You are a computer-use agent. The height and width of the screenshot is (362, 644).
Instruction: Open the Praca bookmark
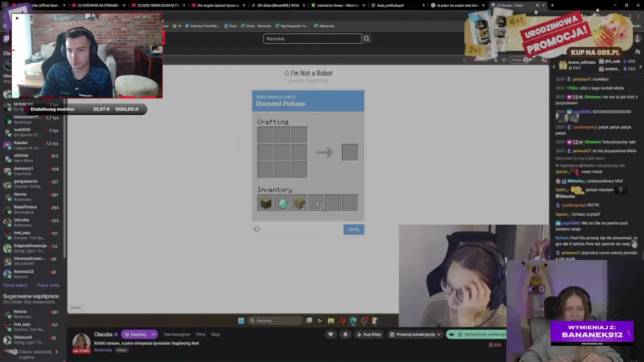[230, 26]
